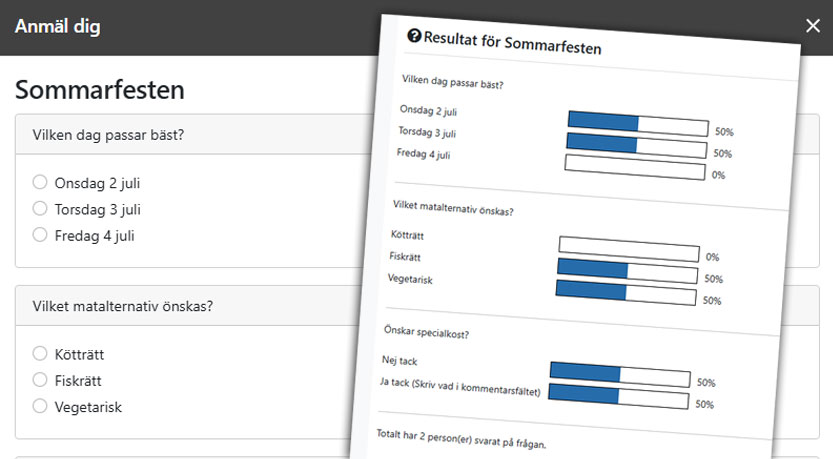Click the Nej tack result bar
The height and width of the screenshot is (459, 833).
620,375
